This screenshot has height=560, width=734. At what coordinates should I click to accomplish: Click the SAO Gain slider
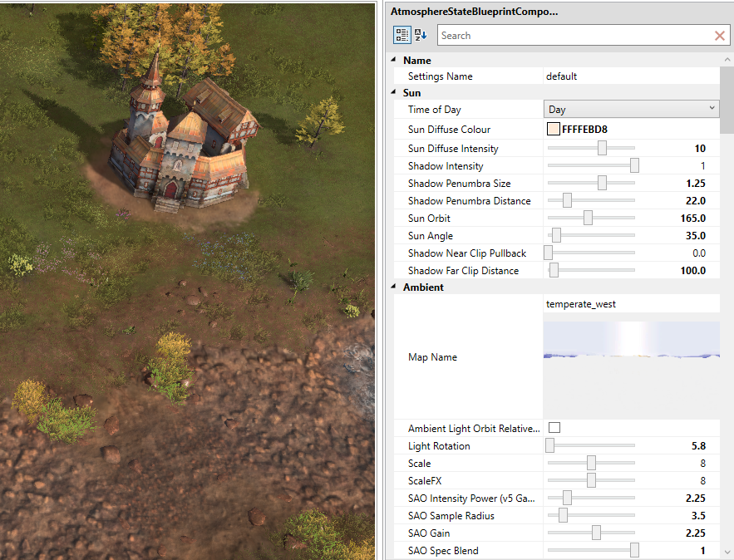coord(591,533)
